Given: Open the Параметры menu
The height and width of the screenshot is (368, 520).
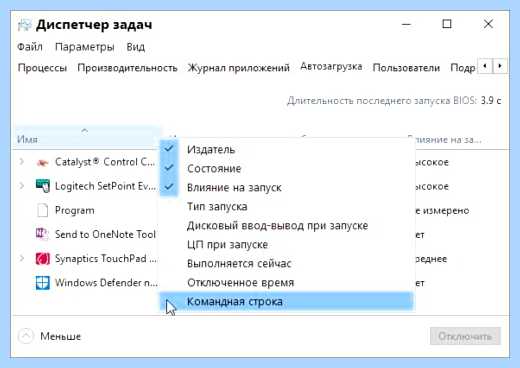Looking at the screenshot, I should pyautogui.click(x=85, y=47).
